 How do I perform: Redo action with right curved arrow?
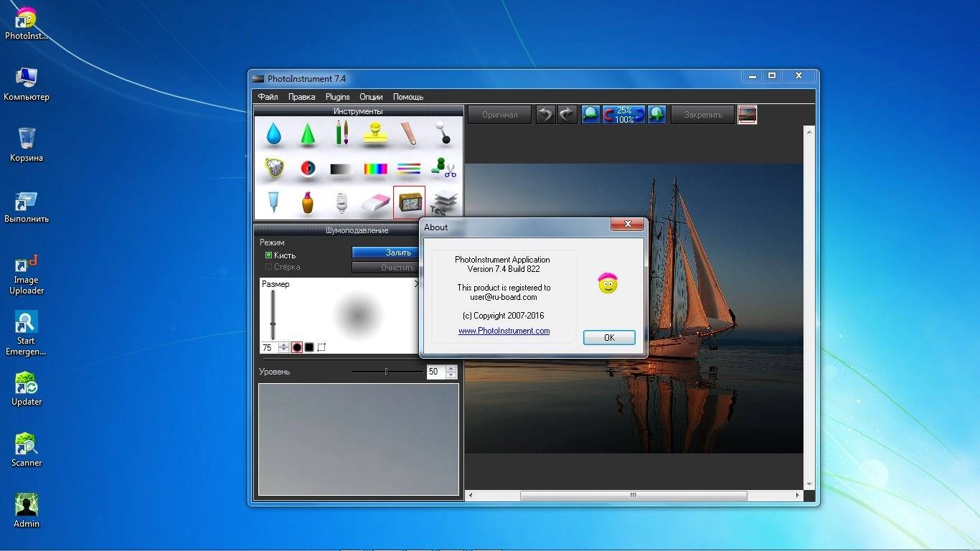567,114
